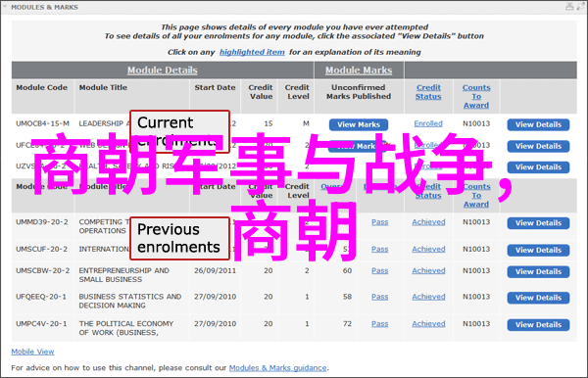This screenshot has height=378, width=588.
Task: View Details for UMPC4V-20-1 Political Economy
Action: coord(538,324)
